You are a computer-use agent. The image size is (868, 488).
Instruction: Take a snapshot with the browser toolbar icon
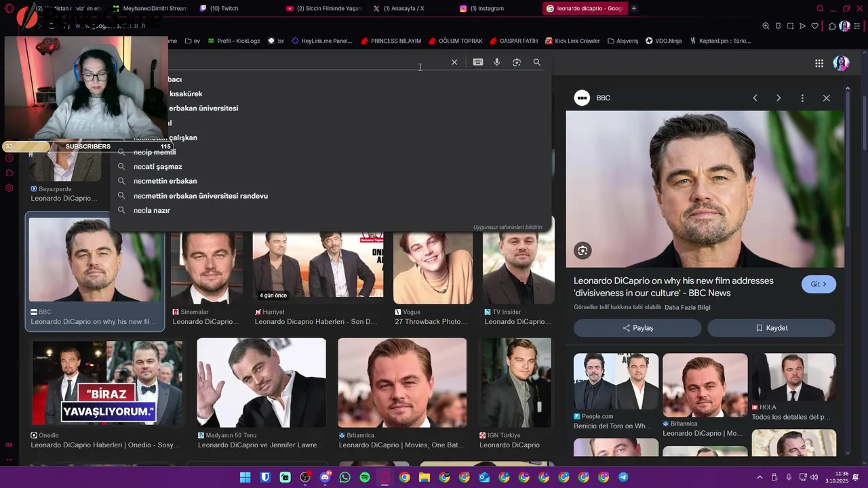[x=791, y=26]
